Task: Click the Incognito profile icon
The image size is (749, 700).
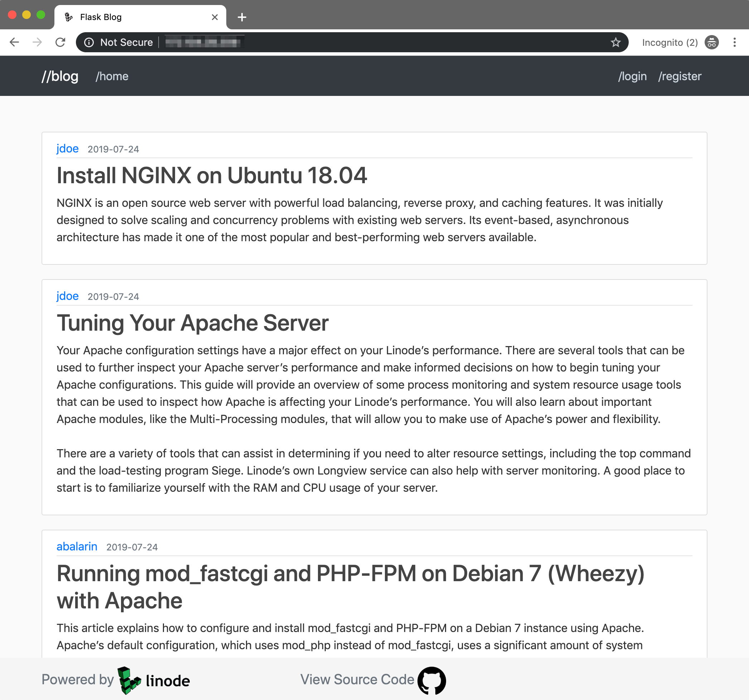Action: (711, 42)
